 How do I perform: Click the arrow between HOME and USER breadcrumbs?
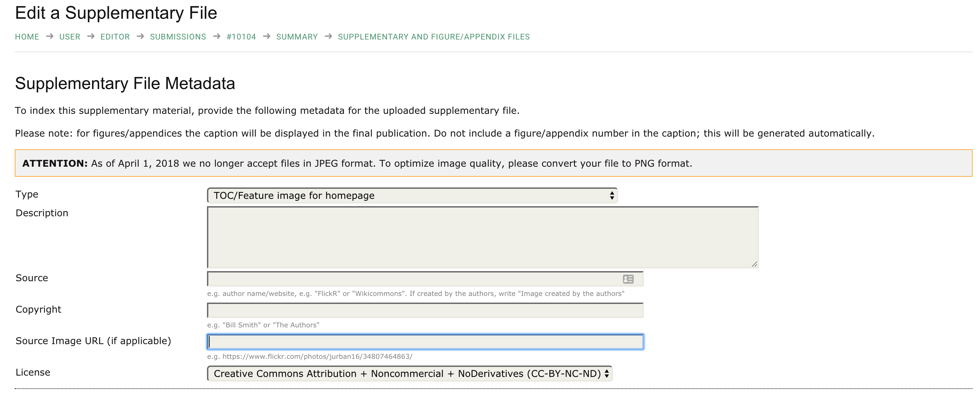click(50, 36)
